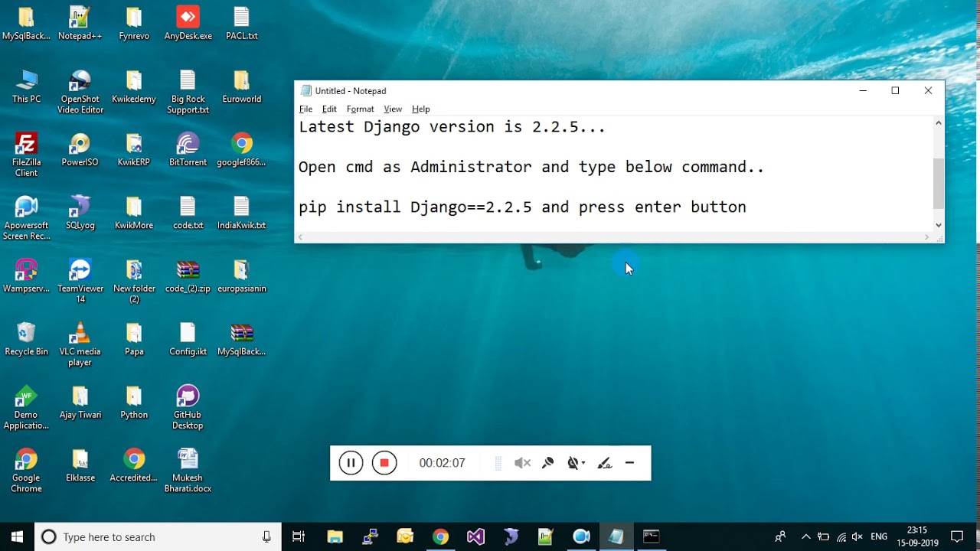The image size is (980, 551).
Task: Select the FileZilla Client desktop icon
Action: [x=26, y=155]
